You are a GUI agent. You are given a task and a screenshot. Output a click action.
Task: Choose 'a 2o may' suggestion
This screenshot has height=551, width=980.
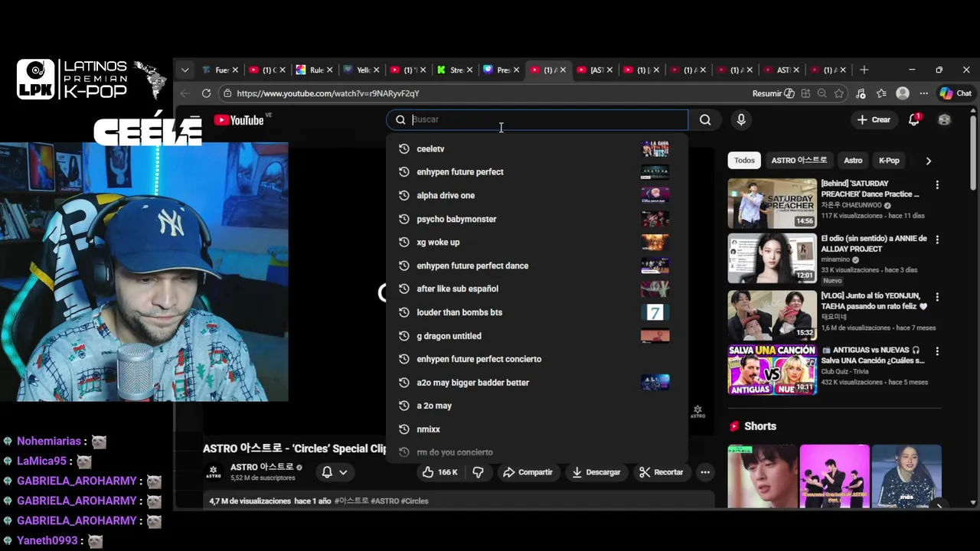point(536,406)
